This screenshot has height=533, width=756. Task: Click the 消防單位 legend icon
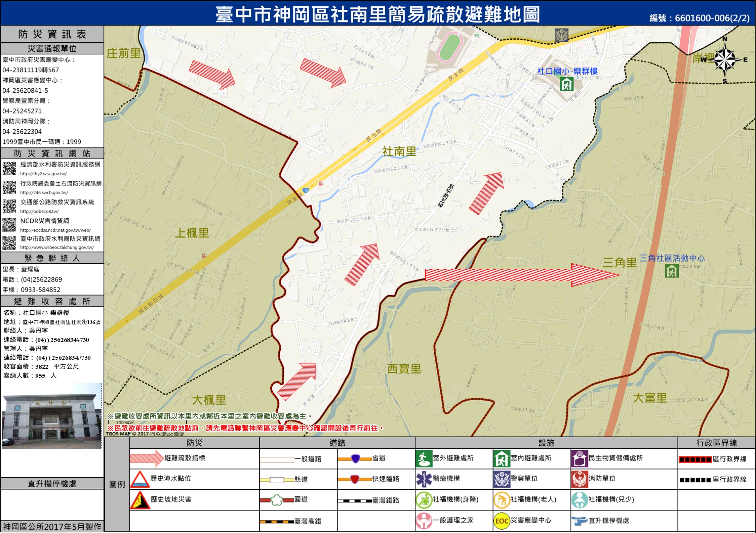[x=579, y=479]
